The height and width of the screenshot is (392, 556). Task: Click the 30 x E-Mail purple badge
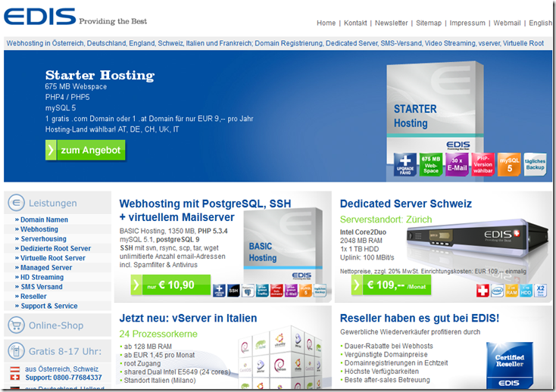(x=457, y=165)
